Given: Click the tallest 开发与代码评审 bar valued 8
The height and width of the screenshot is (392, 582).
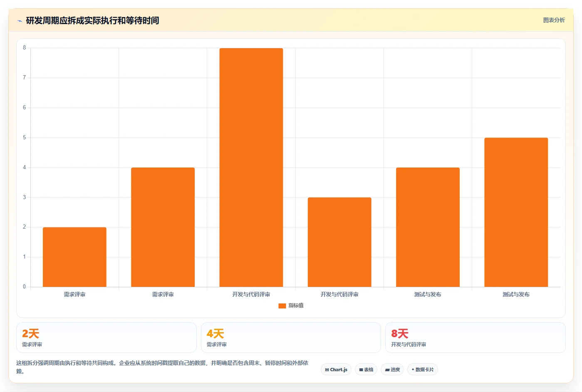Looking at the screenshot, I should click(x=251, y=168).
